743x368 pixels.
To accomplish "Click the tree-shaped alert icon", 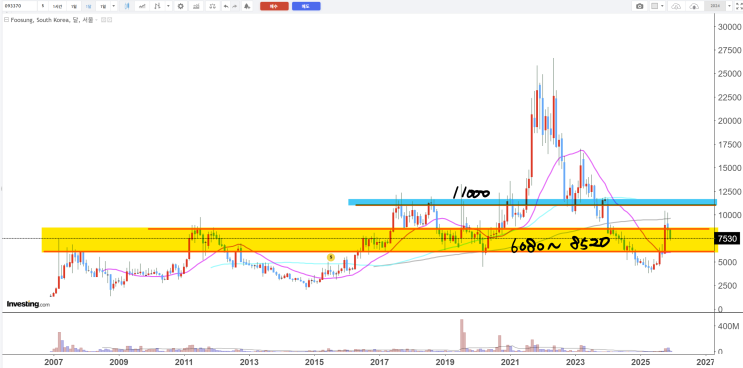I will pos(247,6).
